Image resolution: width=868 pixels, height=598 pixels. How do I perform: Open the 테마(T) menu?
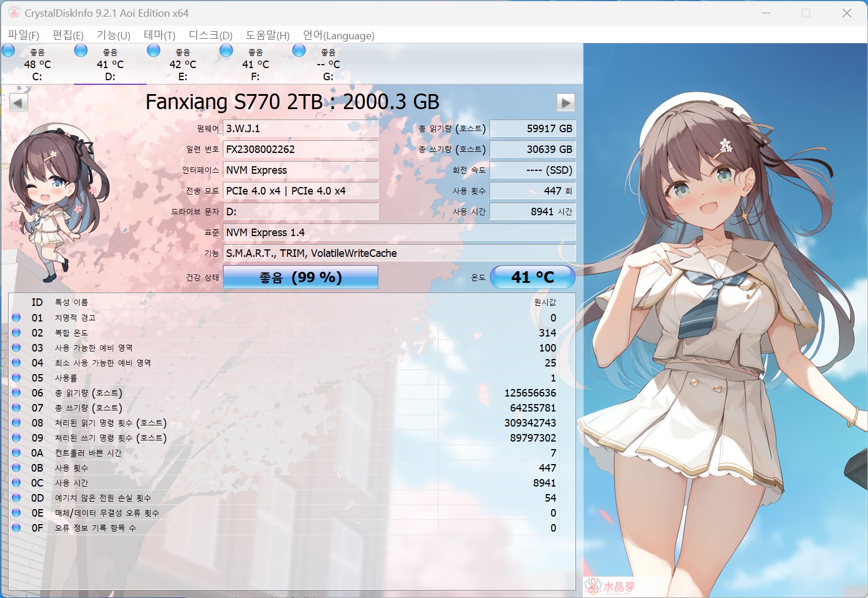[x=159, y=35]
